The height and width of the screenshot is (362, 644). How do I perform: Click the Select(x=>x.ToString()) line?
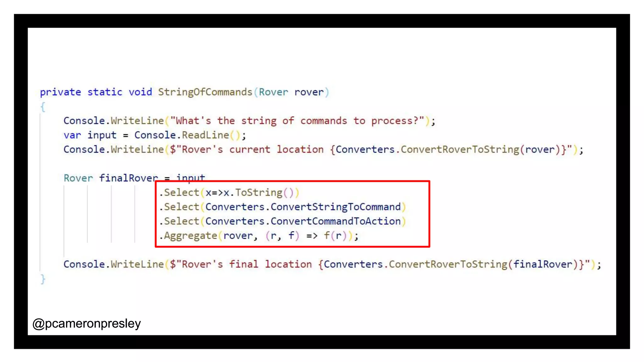(229, 193)
